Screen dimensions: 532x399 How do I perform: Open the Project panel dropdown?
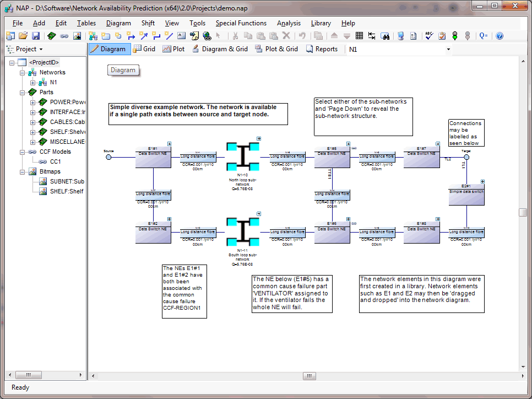coord(42,49)
